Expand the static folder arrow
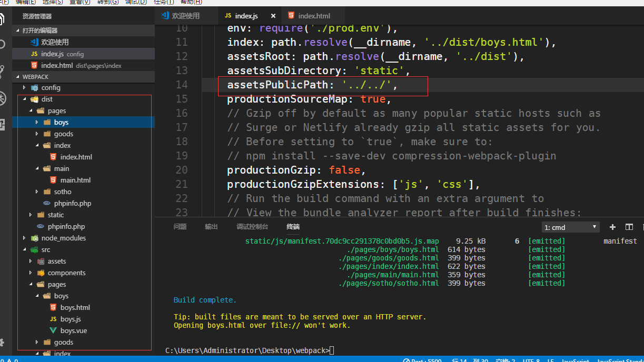Screen dimensions: 644x362 click(x=31, y=215)
